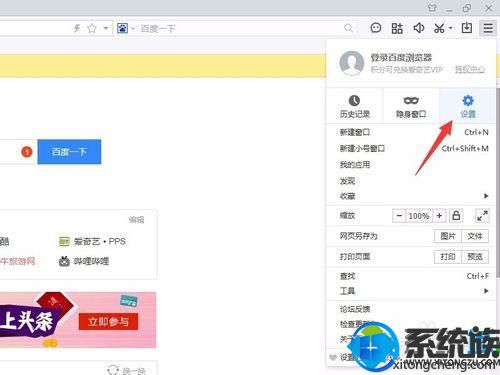
Task: Click 立即参与 banner button
Action: pyautogui.click(x=108, y=322)
